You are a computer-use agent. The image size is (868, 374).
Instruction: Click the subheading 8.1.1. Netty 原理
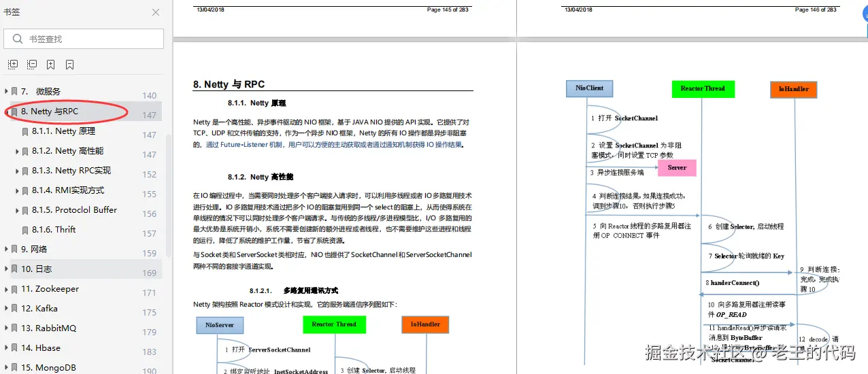[x=257, y=103]
